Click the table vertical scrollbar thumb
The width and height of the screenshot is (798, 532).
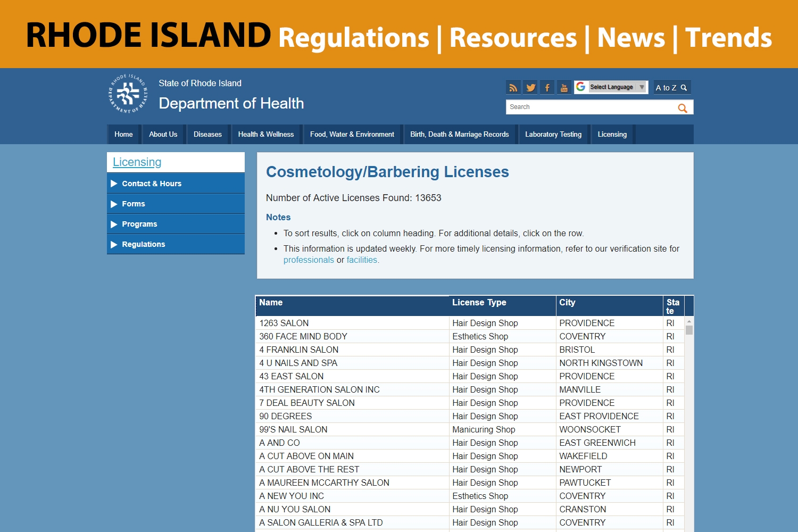(689, 330)
